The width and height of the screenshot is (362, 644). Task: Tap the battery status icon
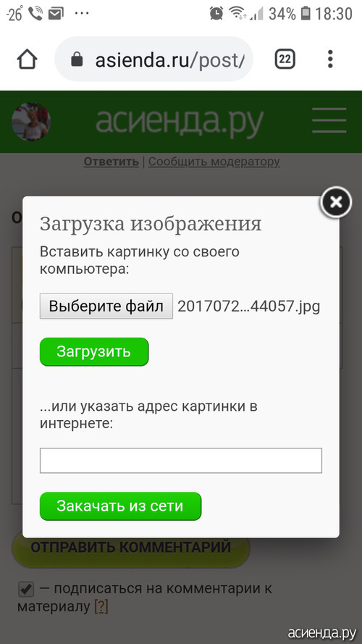click(x=306, y=14)
